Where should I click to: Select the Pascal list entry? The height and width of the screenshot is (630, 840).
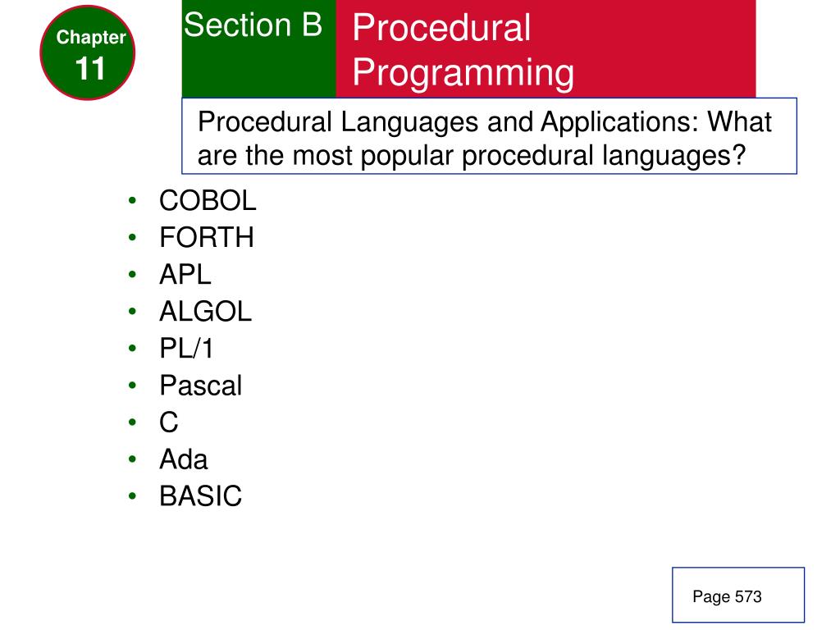[x=201, y=386]
